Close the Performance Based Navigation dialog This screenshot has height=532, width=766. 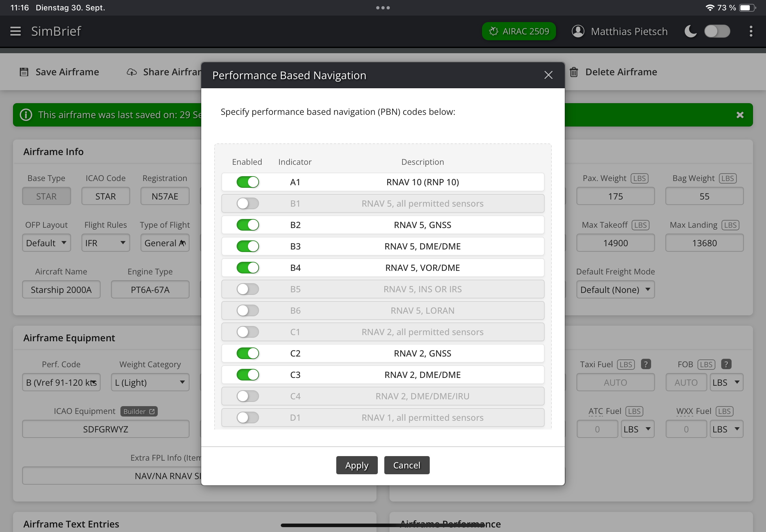[548, 75]
